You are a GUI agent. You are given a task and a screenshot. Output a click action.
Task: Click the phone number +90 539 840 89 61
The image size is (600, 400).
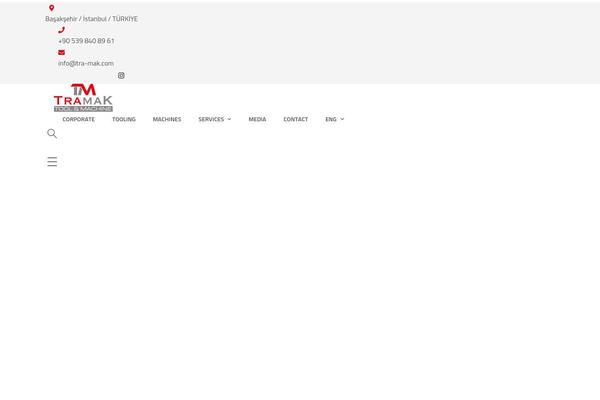86,41
